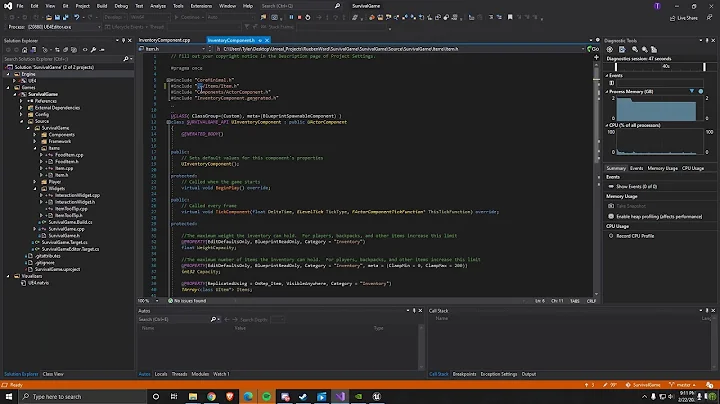
Task: Switch to the Locals tab
Action: point(161,374)
